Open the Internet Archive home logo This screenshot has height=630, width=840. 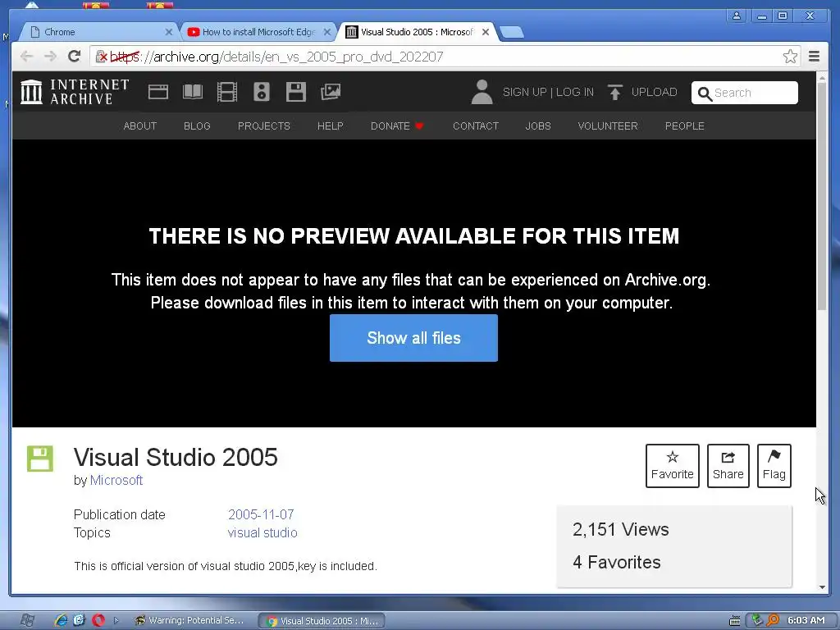click(x=75, y=92)
